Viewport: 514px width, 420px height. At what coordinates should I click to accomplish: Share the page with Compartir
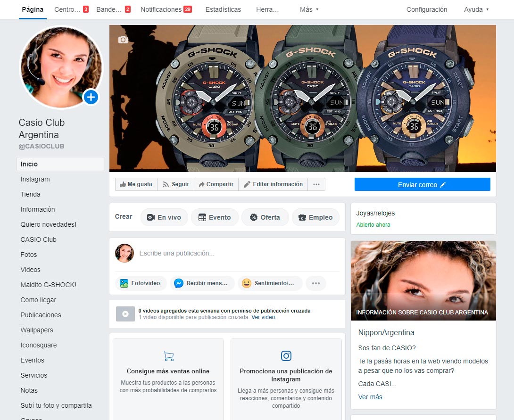pyautogui.click(x=216, y=184)
